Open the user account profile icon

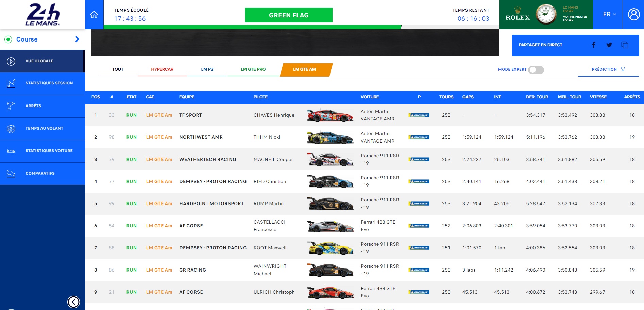click(633, 14)
